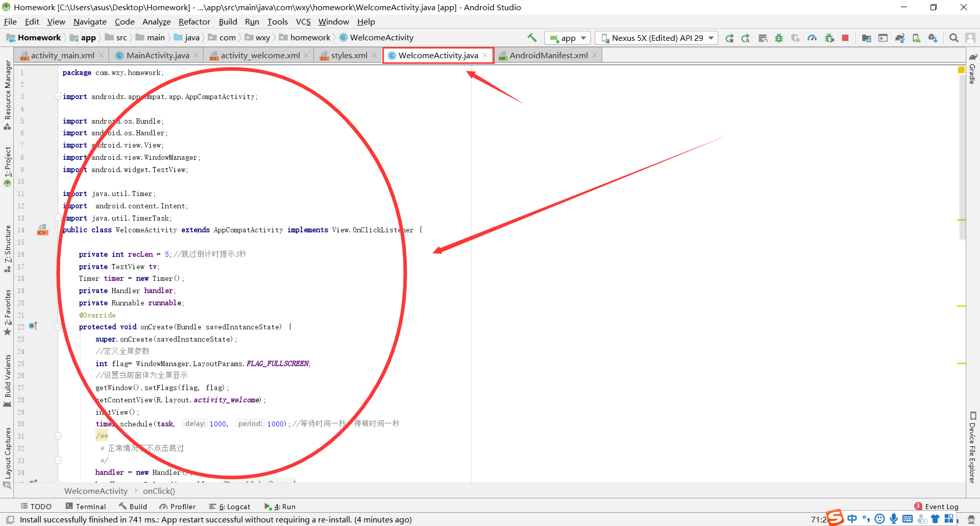Switch to the activity_main.xml tab
Image resolution: width=980 pixels, height=526 pixels.
coord(62,55)
